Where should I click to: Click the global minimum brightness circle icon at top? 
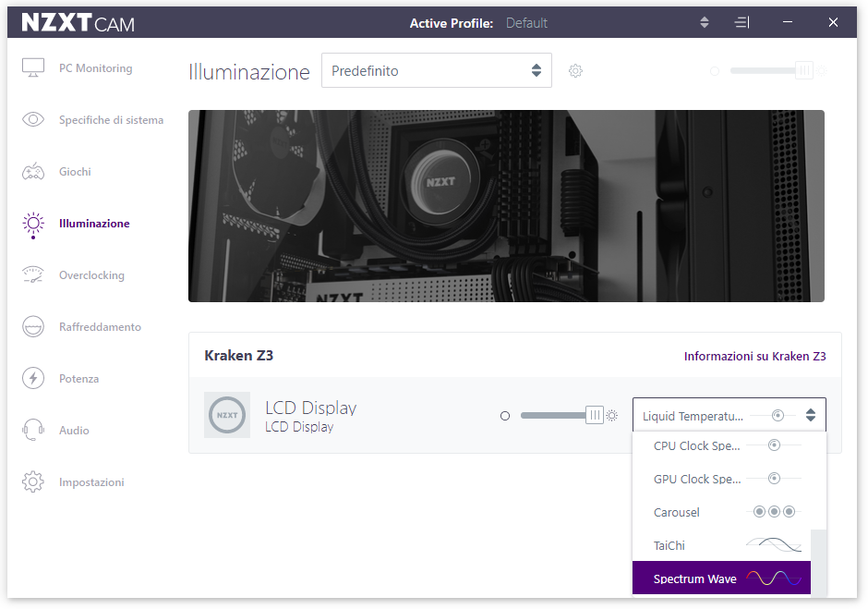click(x=715, y=71)
